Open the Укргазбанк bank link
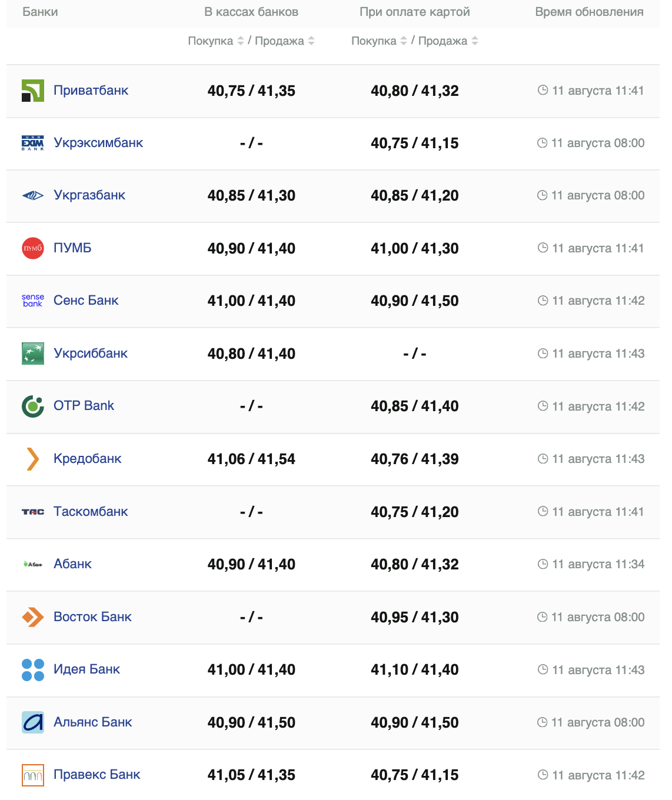Screen dimensions: 672x800 (89, 195)
